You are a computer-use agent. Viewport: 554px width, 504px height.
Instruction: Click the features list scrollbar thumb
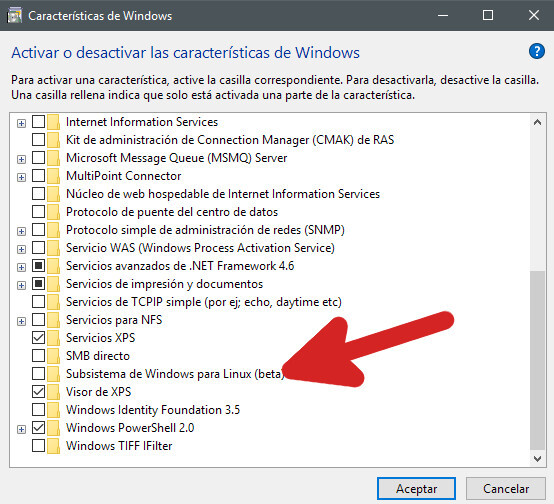pos(537,360)
